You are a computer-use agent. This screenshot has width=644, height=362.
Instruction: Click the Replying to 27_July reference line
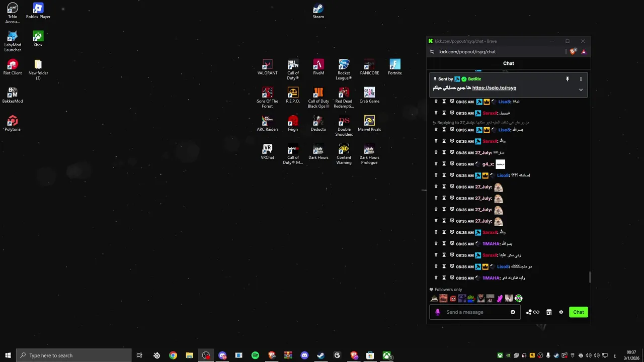480,122
